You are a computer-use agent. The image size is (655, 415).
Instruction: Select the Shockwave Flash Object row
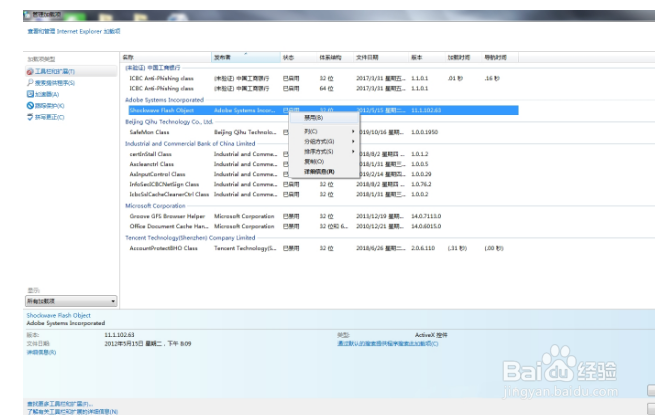(x=323, y=110)
